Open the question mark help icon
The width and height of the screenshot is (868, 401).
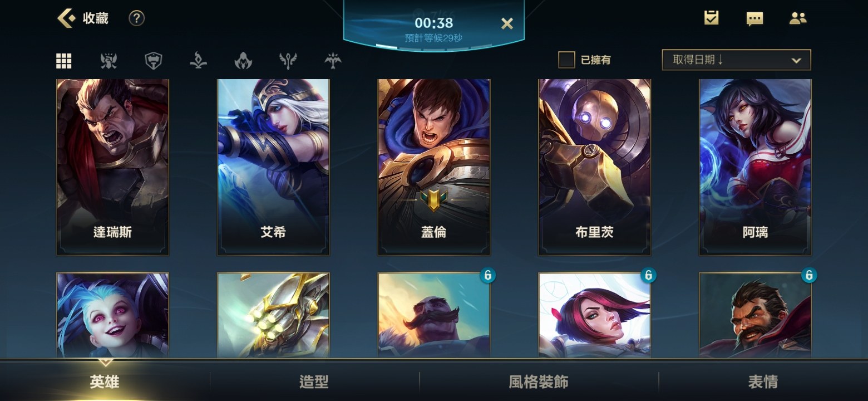coord(136,18)
